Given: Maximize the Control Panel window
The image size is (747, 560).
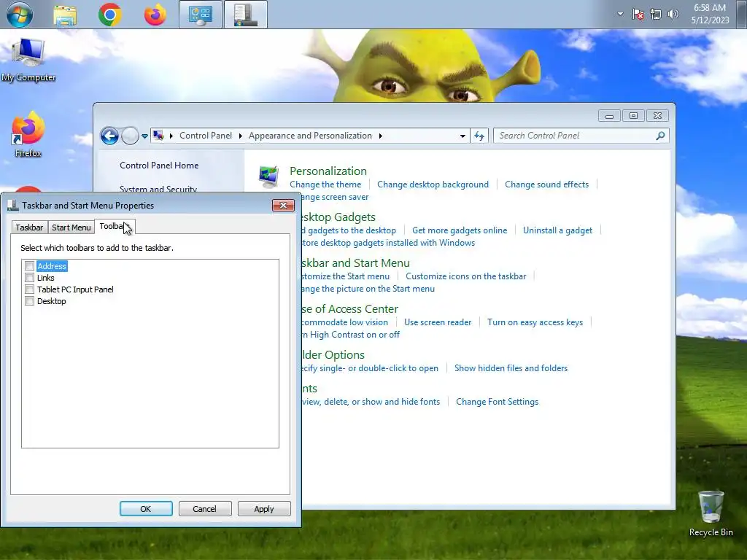Looking at the screenshot, I should (633, 116).
